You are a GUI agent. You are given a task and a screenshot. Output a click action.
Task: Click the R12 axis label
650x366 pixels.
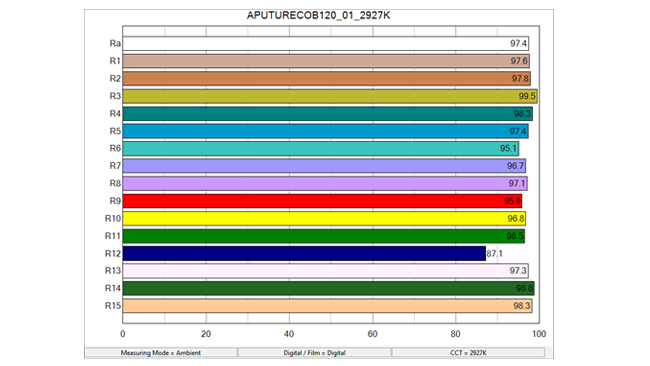click(113, 253)
